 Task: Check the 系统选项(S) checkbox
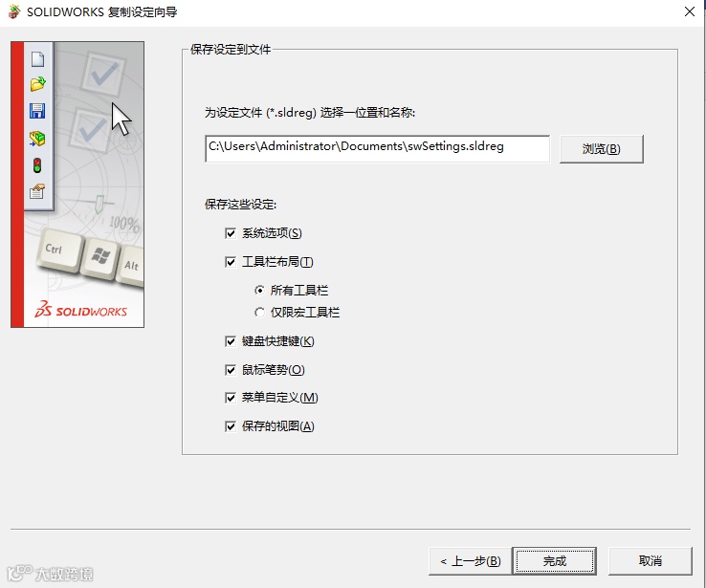pyautogui.click(x=231, y=233)
